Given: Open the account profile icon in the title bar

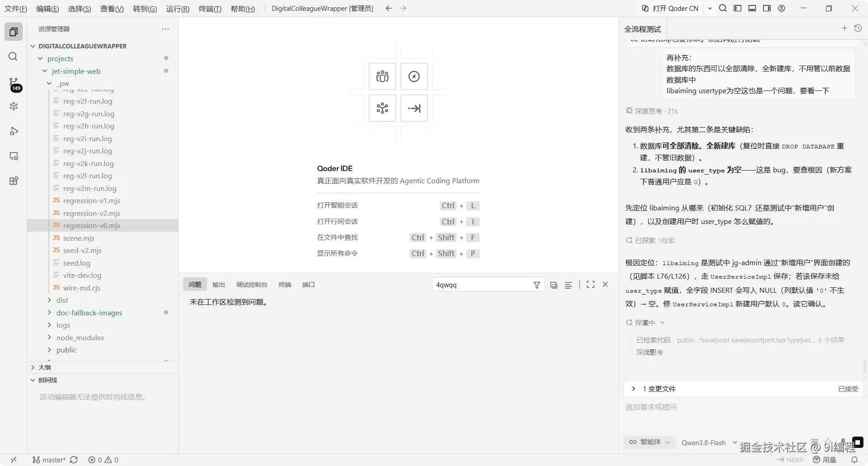Looking at the screenshot, I should (782, 8).
